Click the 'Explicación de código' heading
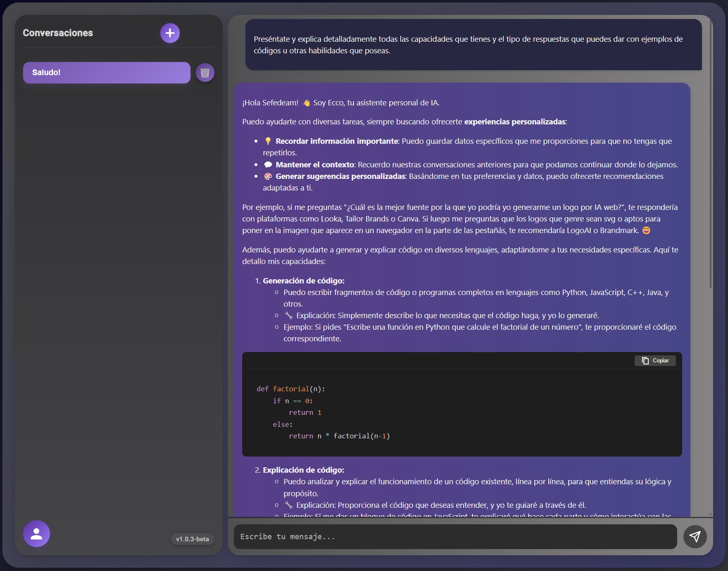This screenshot has width=728, height=571. [303, 470]
